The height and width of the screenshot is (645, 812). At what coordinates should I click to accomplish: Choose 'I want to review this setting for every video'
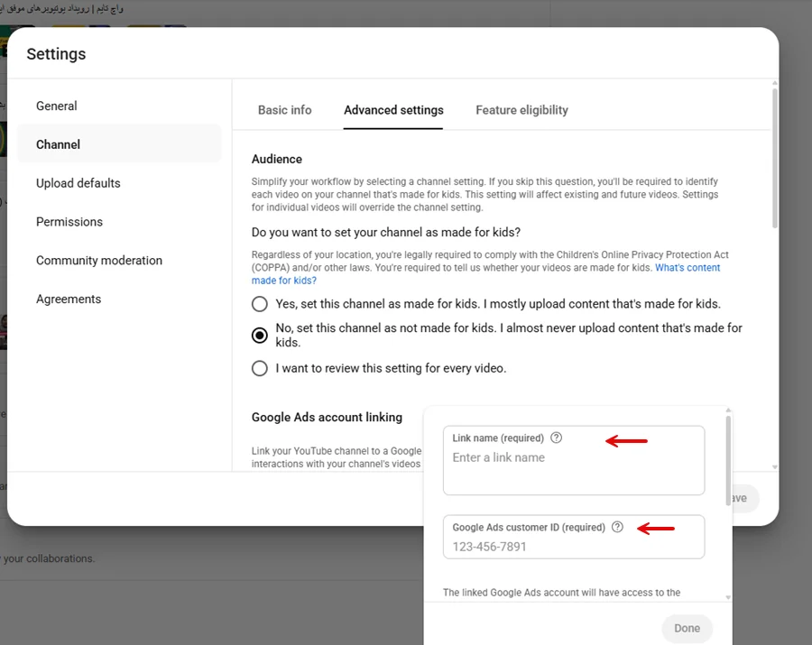[x=260, y=368]
